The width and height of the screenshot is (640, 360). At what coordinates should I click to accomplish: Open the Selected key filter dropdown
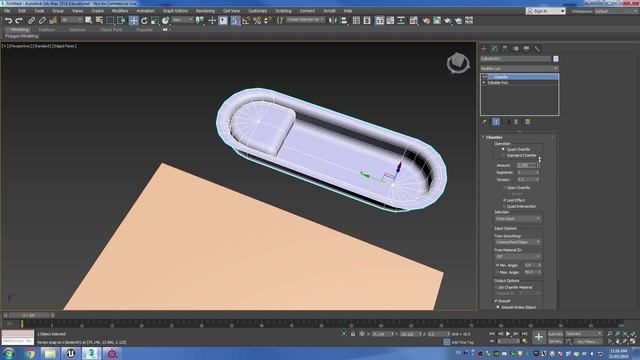pyautogui.click(x=584, y=333)
